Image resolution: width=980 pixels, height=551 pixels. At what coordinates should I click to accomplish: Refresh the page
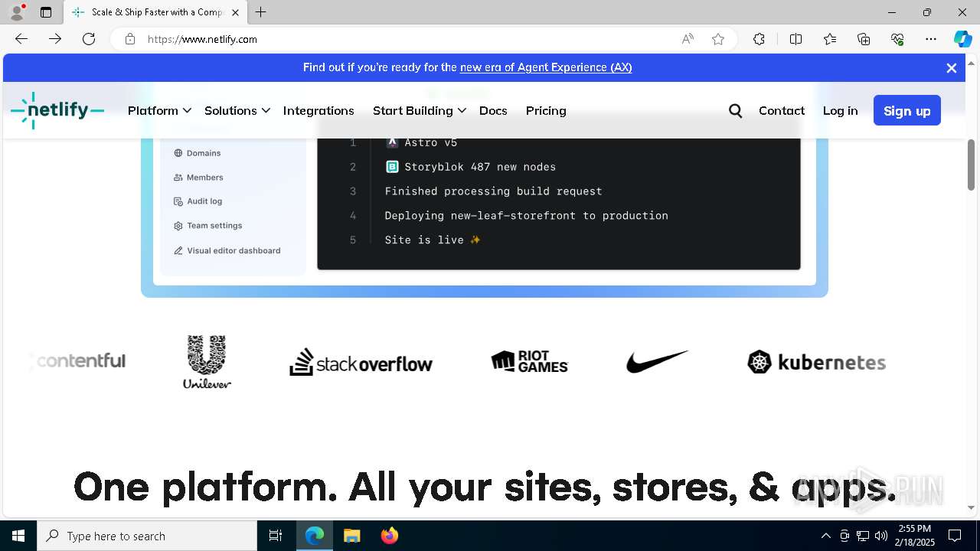pos(89,39)
